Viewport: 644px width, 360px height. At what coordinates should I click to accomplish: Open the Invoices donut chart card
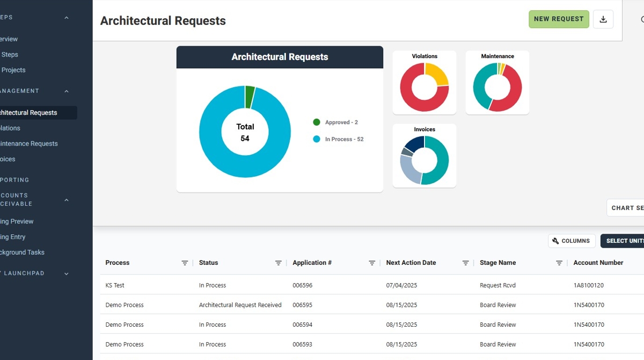tap(425, 156)
